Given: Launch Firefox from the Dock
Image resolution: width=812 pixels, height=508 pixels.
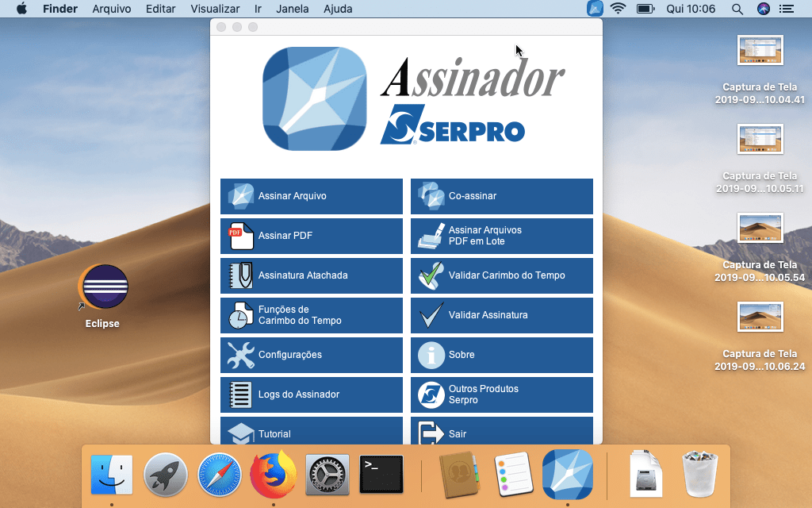Looking at the screenshot, I should point(273,475).
